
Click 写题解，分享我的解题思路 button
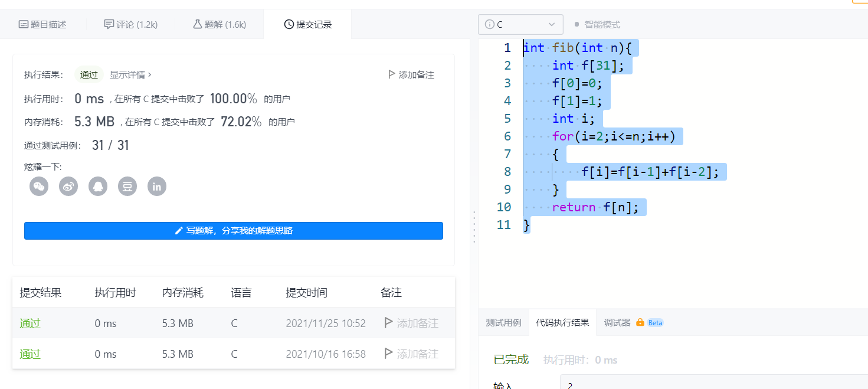coord(234,231)
